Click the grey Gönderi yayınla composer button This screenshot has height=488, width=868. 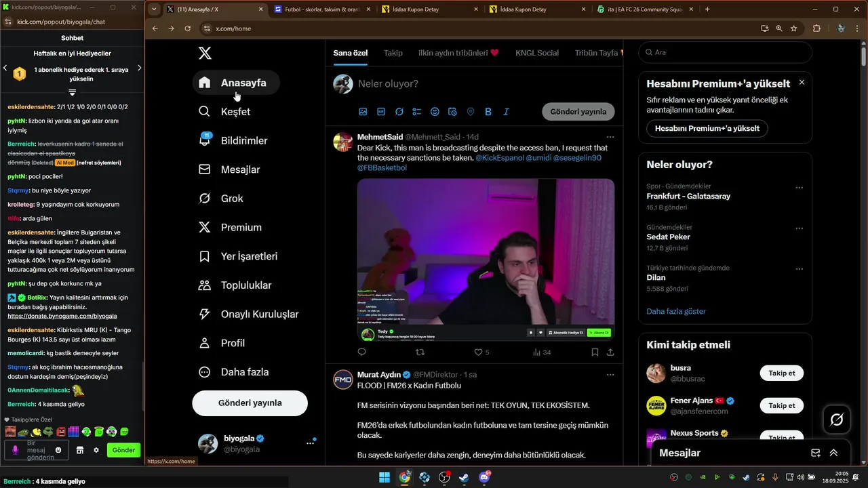point(578,112)
